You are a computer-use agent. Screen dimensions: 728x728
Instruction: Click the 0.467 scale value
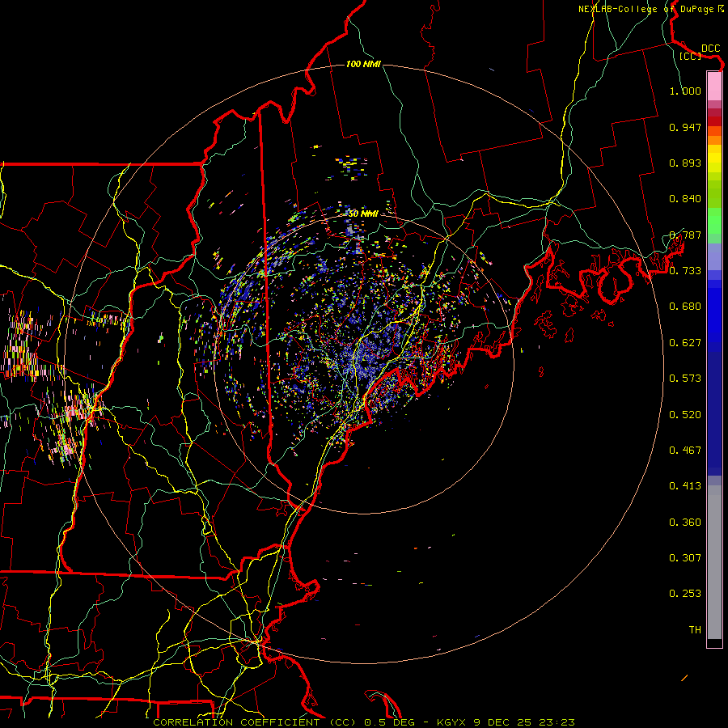point(685,451)
